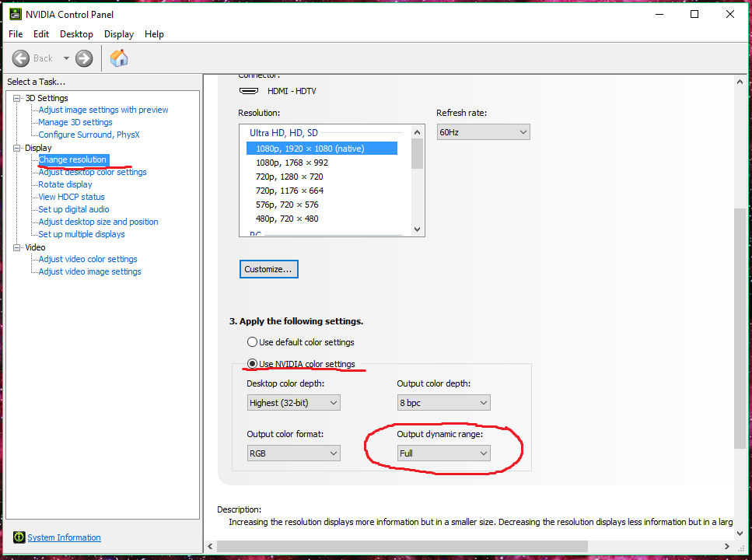
Task: Click the main panel vertical scrollbar thumb
Action: (x=740, y=329)
